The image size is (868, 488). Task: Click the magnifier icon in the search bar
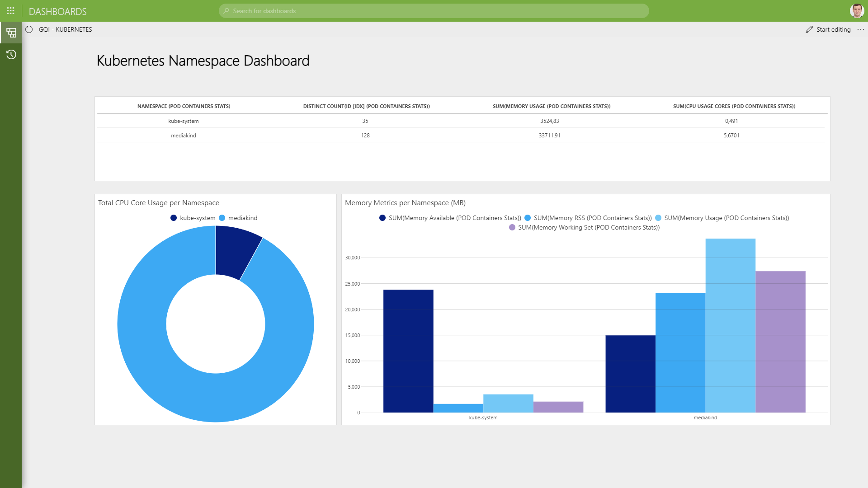click(x=226, y=11)
